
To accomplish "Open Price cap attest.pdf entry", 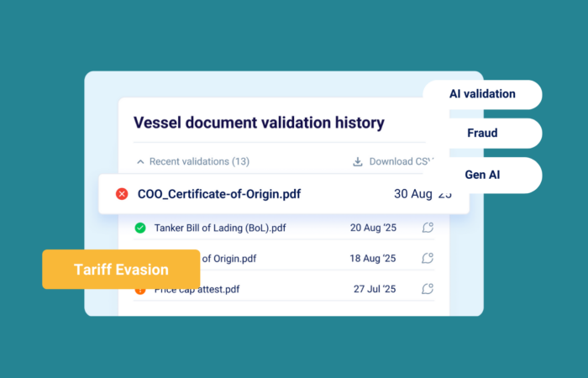I will [x=197, y=291].
